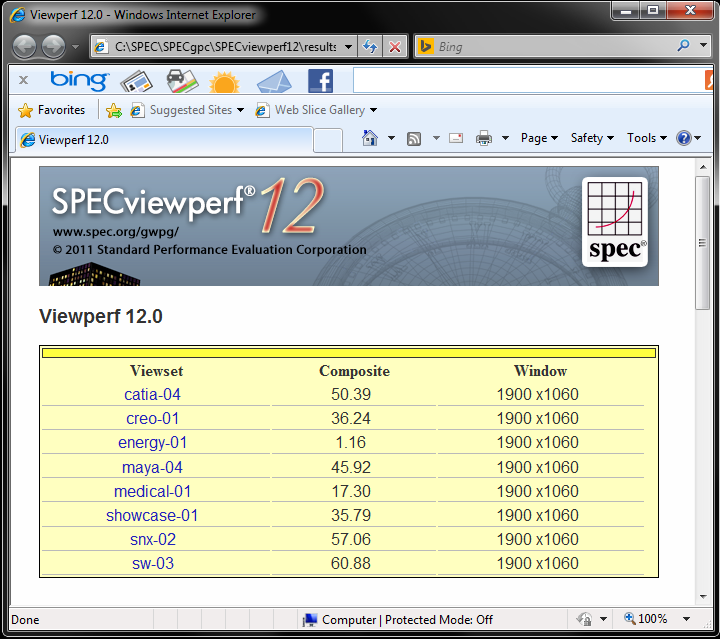Open the energy-01 viewset link
The height and width of the screenshot is (639, 720).
pyautogui.click(x=152, y=443)
